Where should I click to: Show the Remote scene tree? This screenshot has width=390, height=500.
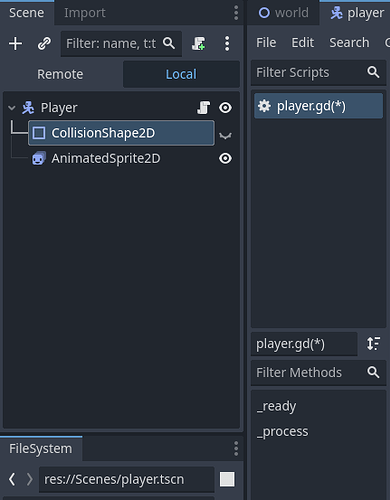point(60,74)
